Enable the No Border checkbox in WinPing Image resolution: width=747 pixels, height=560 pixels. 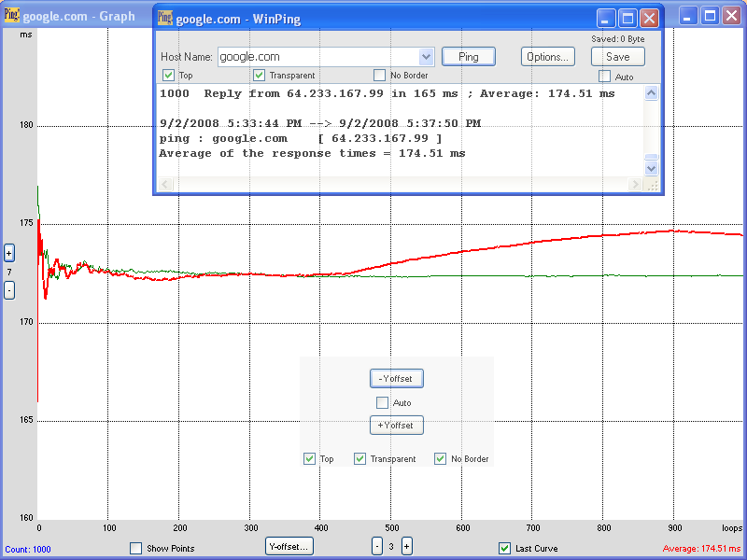coord(379,76)
